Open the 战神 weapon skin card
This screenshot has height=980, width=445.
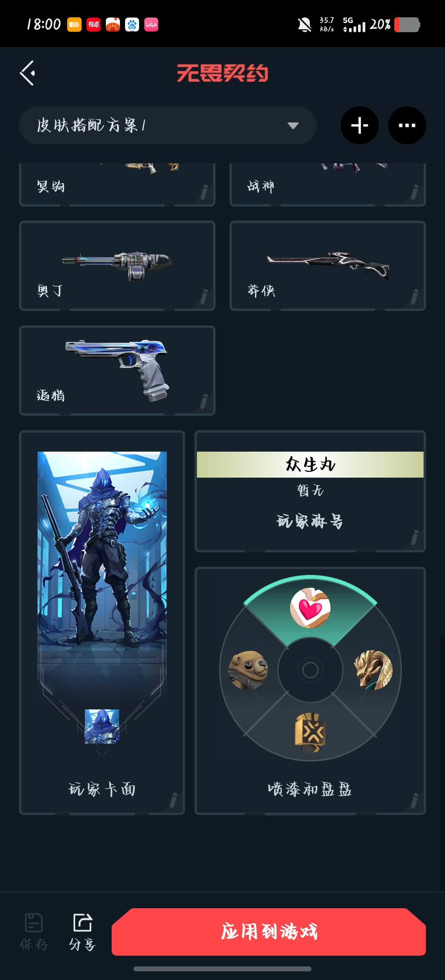coord(328,185)
